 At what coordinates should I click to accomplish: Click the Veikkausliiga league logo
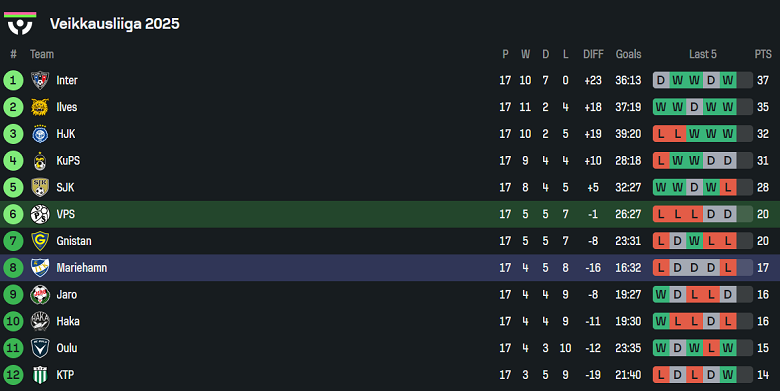(x=20, y=23)
